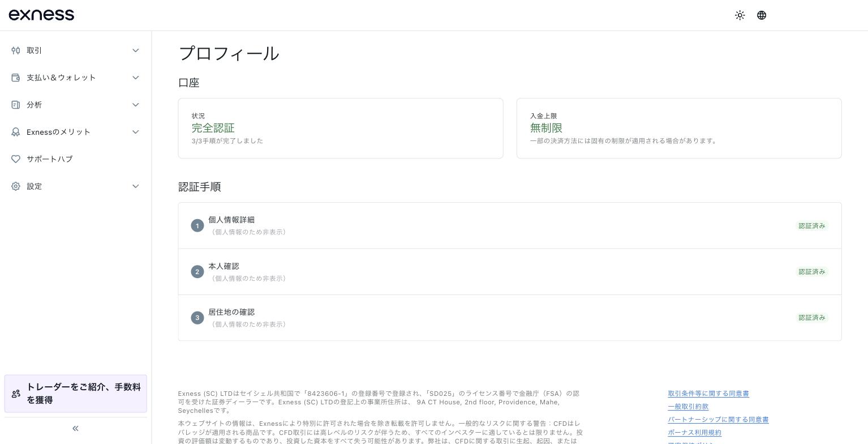The image size is (868, 444).
Task: Click 認証済み badge for 本人確認
Action: pyautogui.click(x=812, y=272)
